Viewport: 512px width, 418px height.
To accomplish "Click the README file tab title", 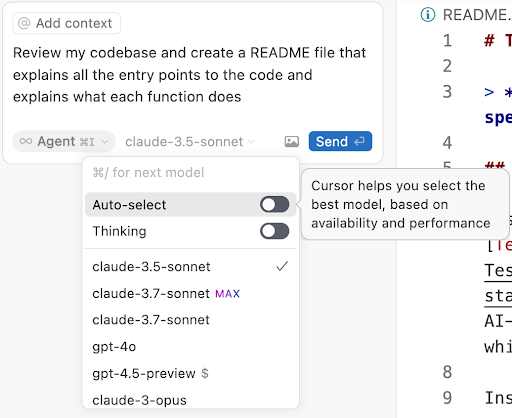I will [x=477, y=15].
